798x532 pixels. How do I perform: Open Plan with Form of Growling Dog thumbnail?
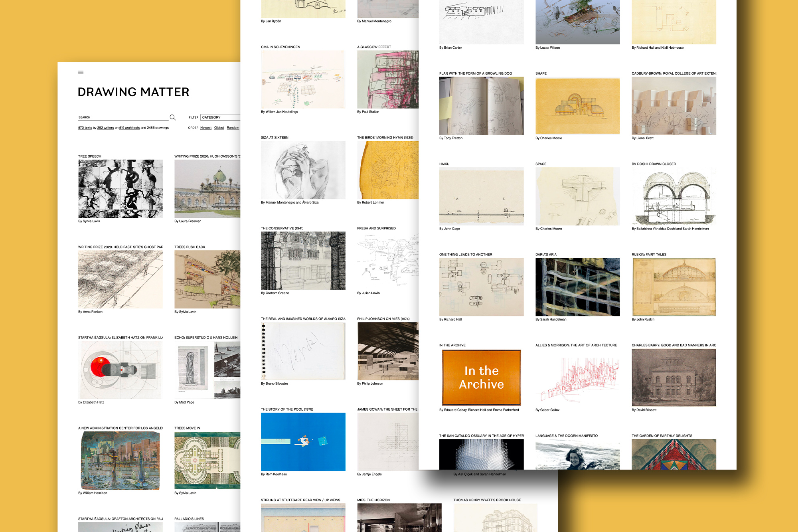482,106
